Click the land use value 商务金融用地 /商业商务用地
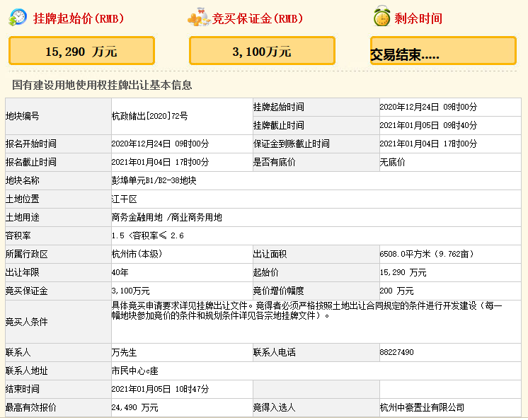This screenshot has height=420, width=528. tap(166, 217)
